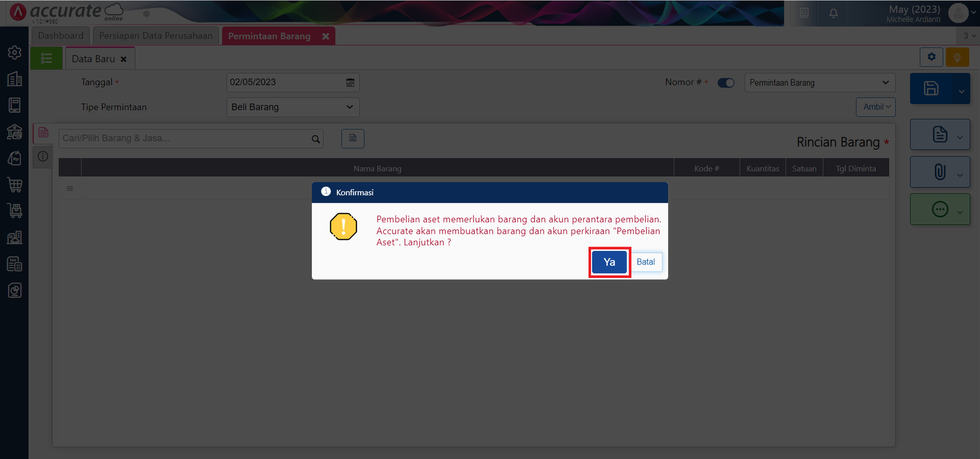This screenshot has height=459, width=980.
Task: Switch to the Dashboard tab
Action: (61, 36)
